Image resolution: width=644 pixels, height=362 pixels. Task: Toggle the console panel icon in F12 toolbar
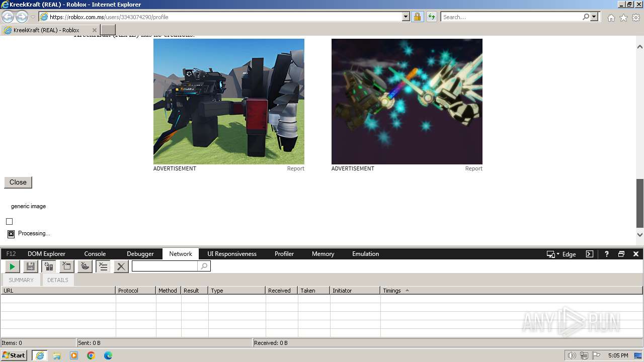(x=590, y=254)
